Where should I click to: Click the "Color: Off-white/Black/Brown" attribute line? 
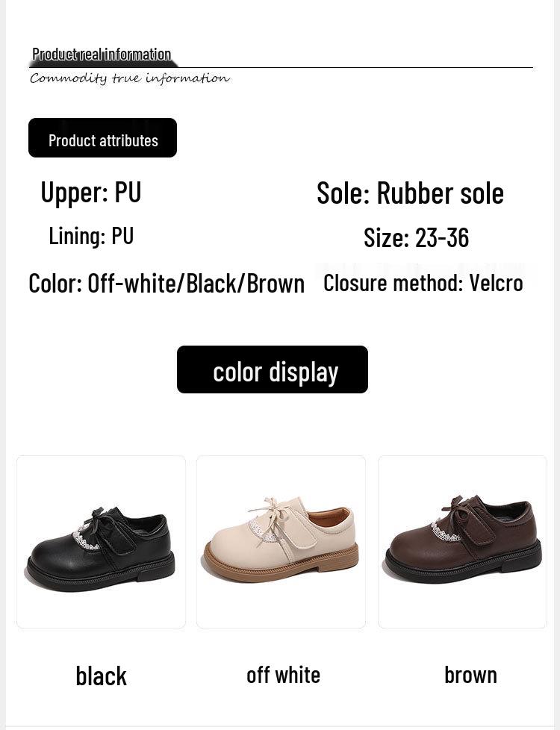tap(167, 284)
